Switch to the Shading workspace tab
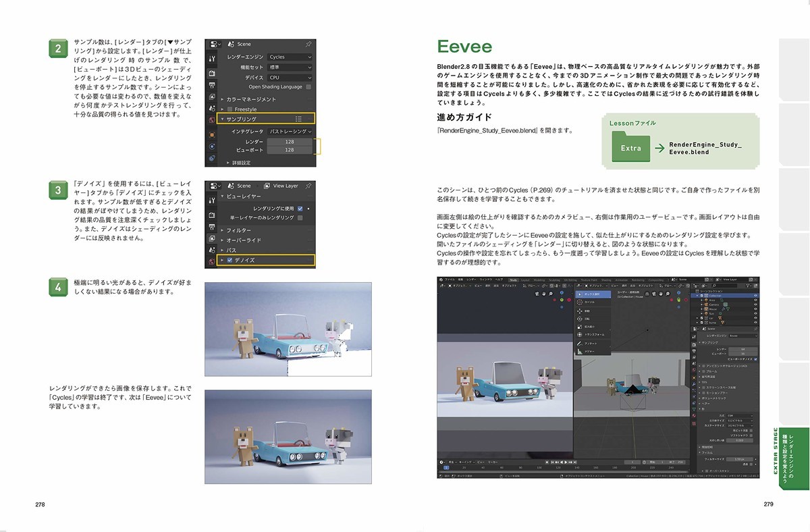This screenshot has height=532, width=810. [x=606, y=280]
